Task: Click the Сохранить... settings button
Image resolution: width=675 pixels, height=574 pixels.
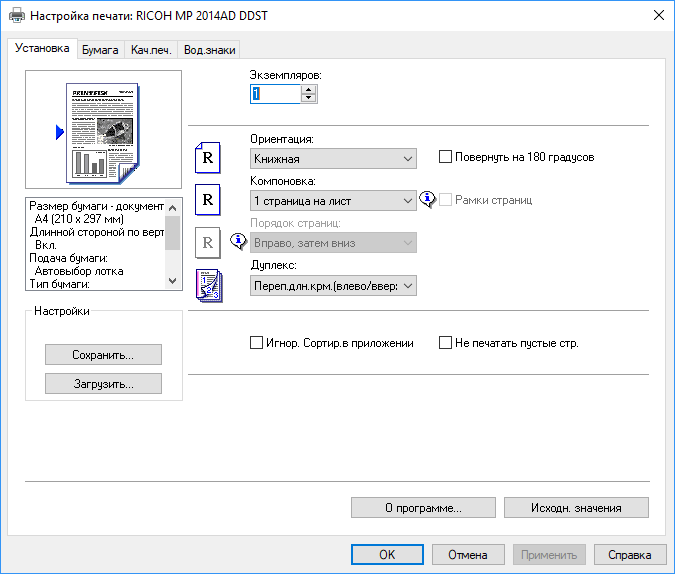Action: [103, 355]
